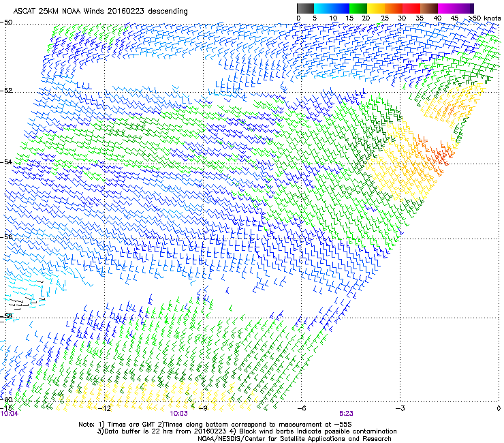
Task: Click the "-9" longitude axis label
Action: tap(203, 408)
